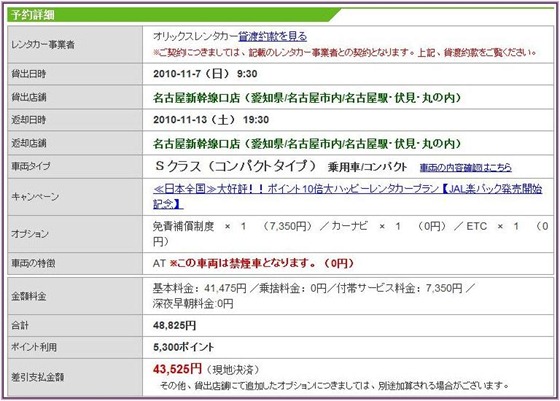Click the カーナビ × 1 option text
560x401 pixels.
(388, 226)
